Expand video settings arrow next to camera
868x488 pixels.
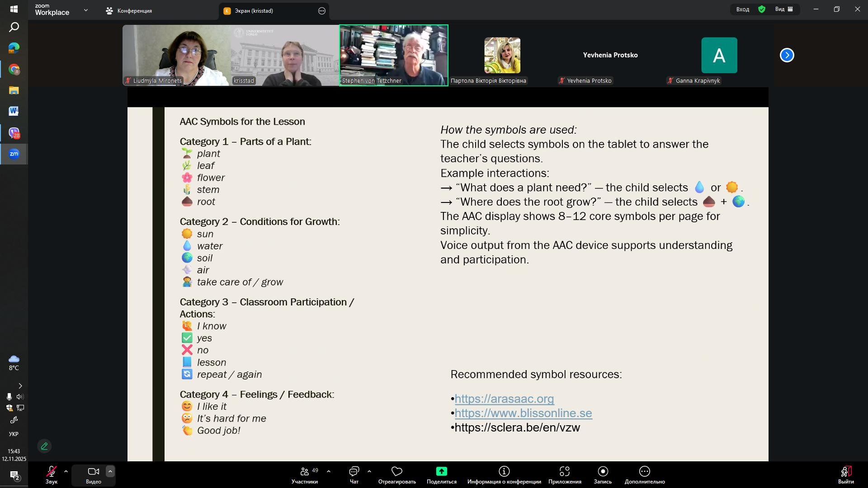pos(110,471)
